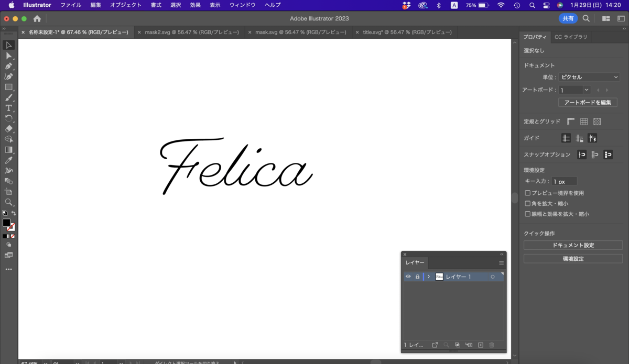Image resolution: width=629 pixels, height=364 pixels.
Task: Collapse Layers panel double-arrow
Action: pos(502,255)
